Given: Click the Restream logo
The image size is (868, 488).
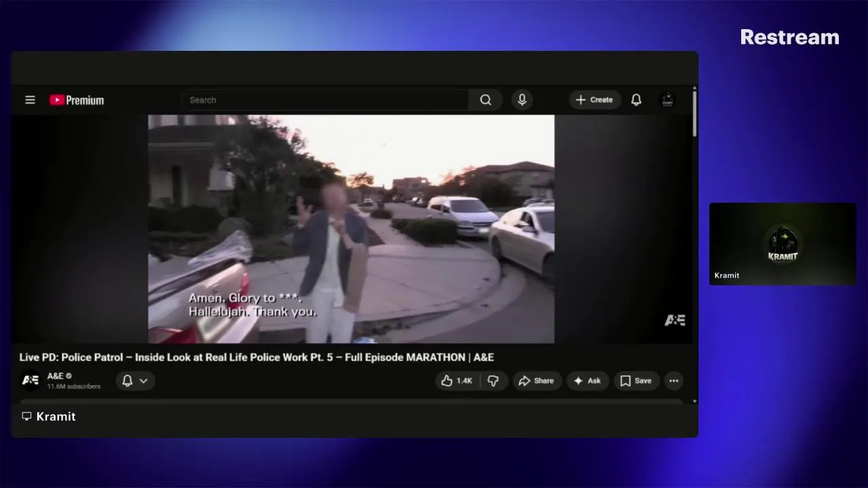Looking at the screenshot, I should tap(789, 37).
